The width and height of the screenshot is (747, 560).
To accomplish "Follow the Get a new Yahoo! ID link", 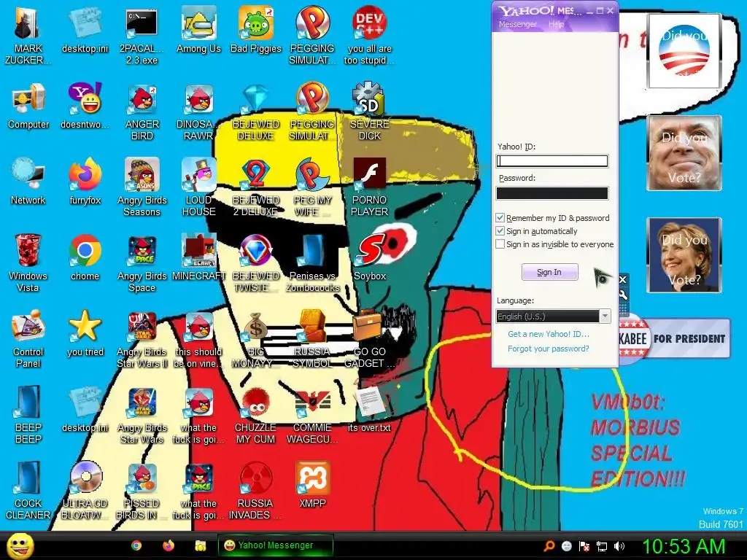I will 549,334.
